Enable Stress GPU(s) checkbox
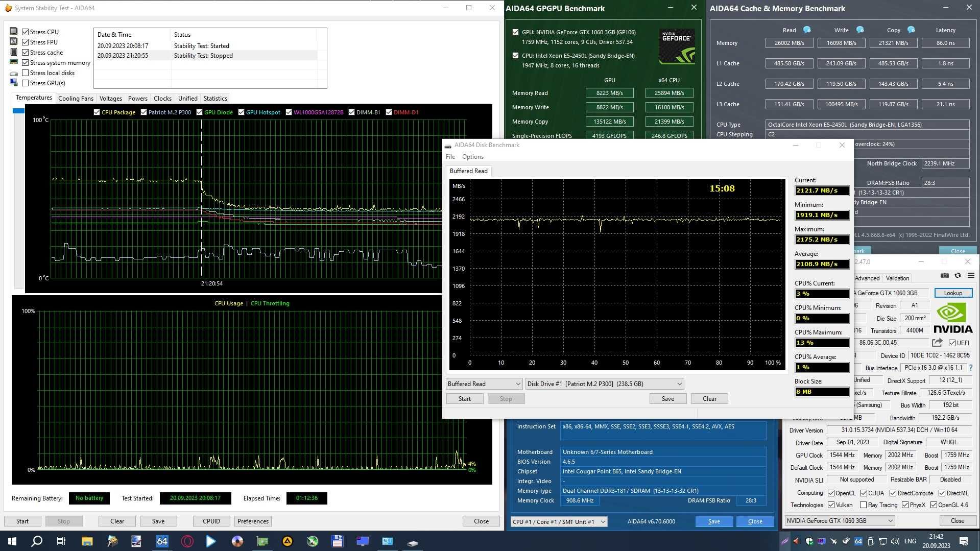 [x=25, y=83]
